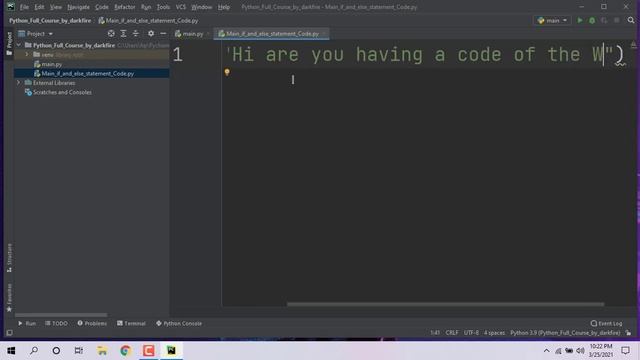The width and height of the screenshot is (640, 360).
Task: Start debugging with the bug icon
Action: 592,20
